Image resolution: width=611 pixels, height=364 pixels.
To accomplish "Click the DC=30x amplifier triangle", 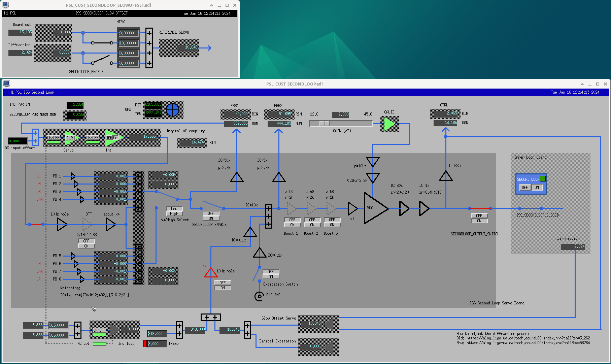I will click(x=404, y=208).
